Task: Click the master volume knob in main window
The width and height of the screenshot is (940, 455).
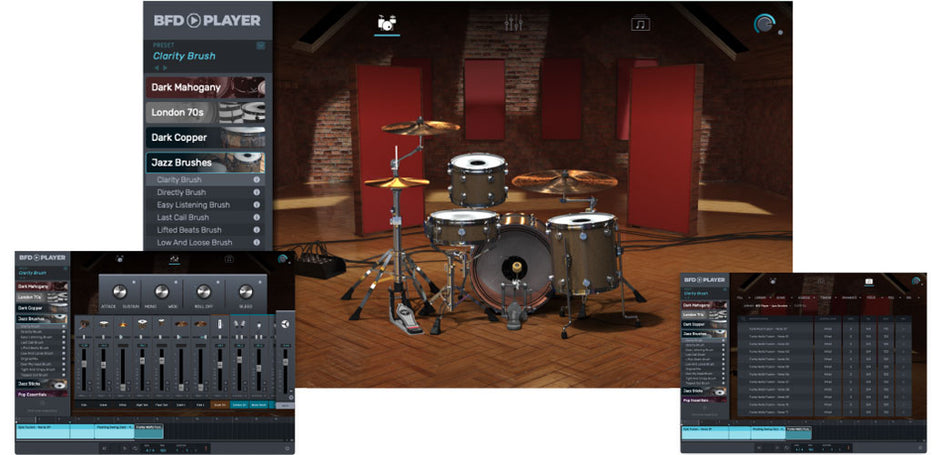Action: (764, 24)
